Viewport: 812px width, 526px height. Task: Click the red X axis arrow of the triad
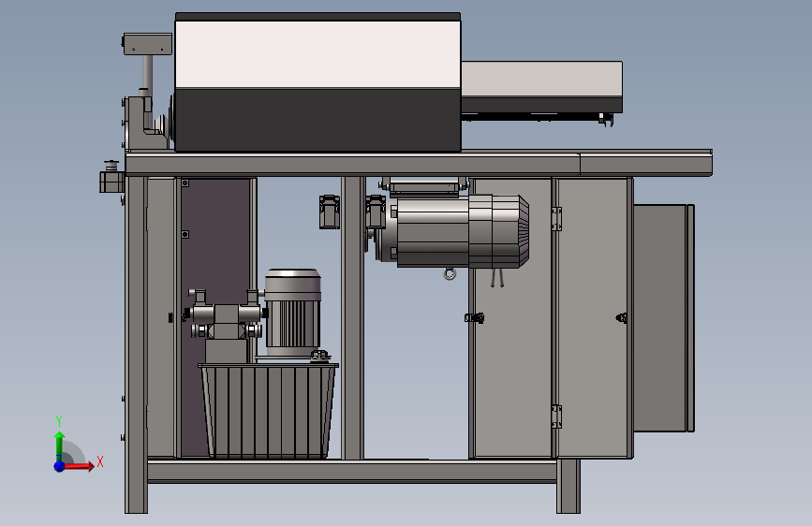pos(79,466)
